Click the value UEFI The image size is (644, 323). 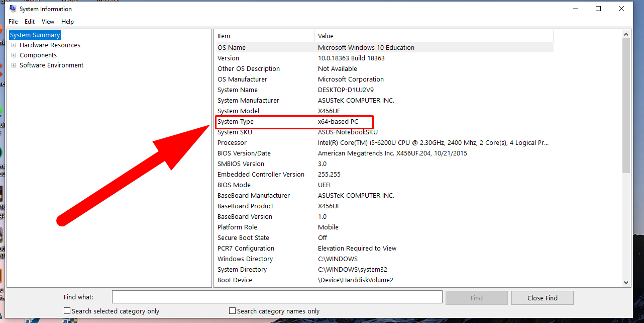tap(325, 185)
